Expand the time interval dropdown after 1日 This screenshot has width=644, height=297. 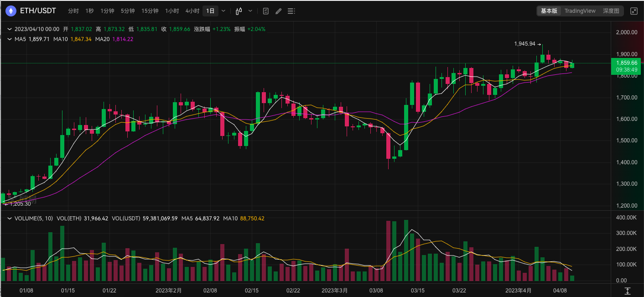[x=223, y=11]
